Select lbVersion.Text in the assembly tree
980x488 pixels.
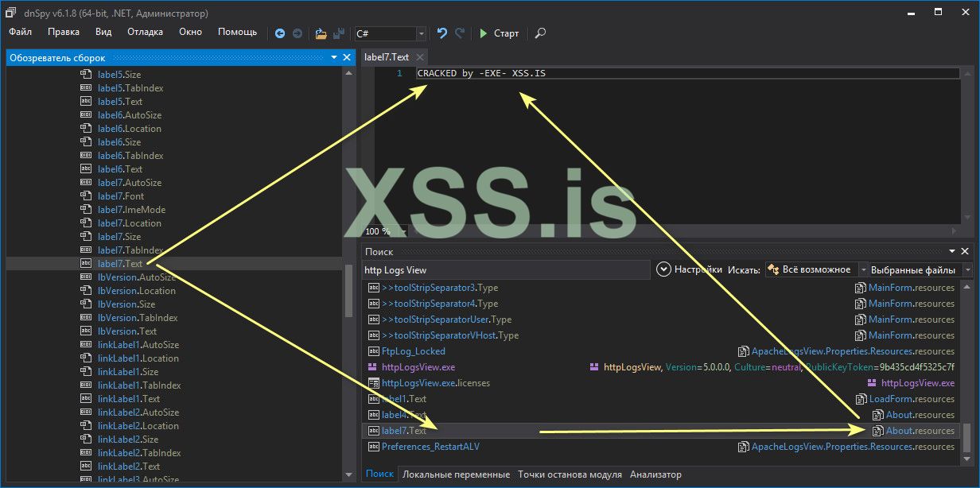[126, 331]
